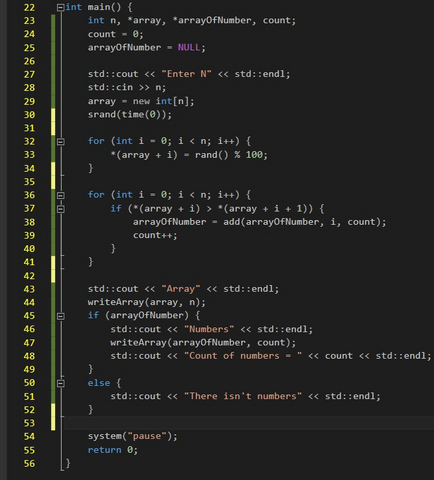Screen dimensions: 434x480
Task: Click the "There isn't numbers" string
Action: point(243,396)
